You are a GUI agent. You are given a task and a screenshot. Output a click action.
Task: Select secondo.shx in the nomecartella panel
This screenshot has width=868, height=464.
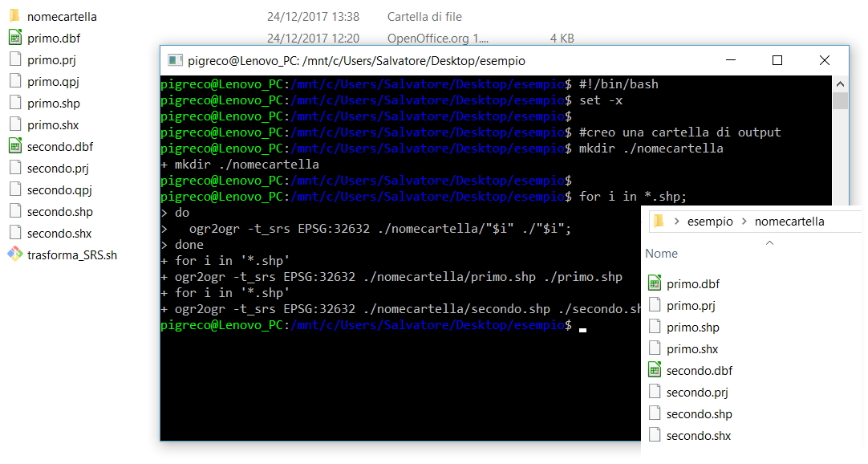698,435
